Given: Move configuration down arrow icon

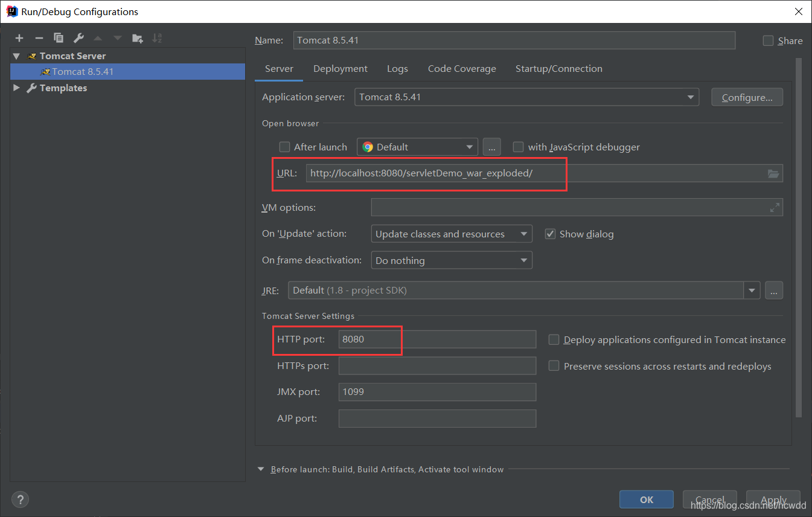Looking at the screenshot, I should tap(118, 38).
